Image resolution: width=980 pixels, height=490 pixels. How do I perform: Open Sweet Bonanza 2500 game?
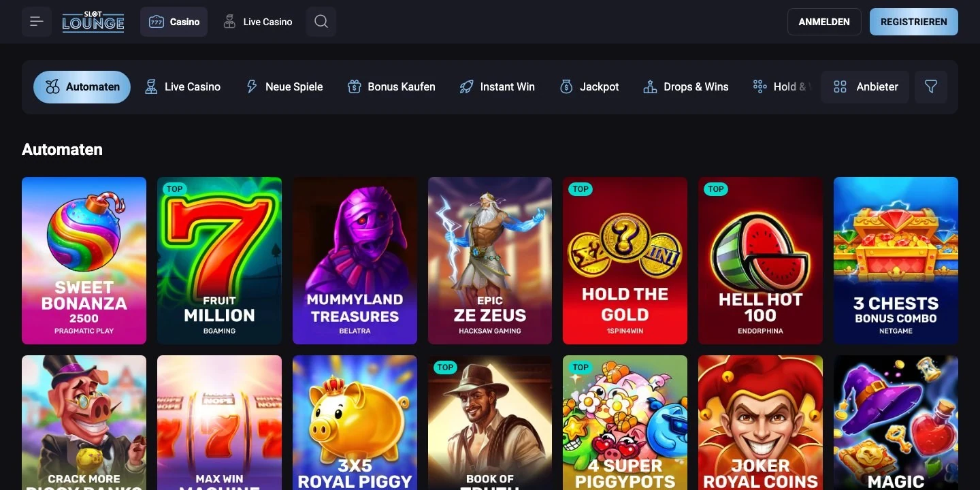click(x=84, y=261)
